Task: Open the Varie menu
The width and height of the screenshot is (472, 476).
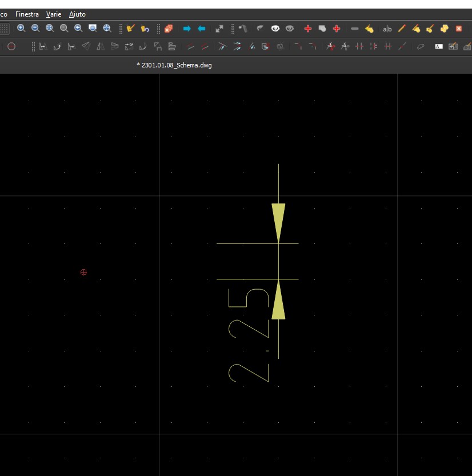Action: 54,14
